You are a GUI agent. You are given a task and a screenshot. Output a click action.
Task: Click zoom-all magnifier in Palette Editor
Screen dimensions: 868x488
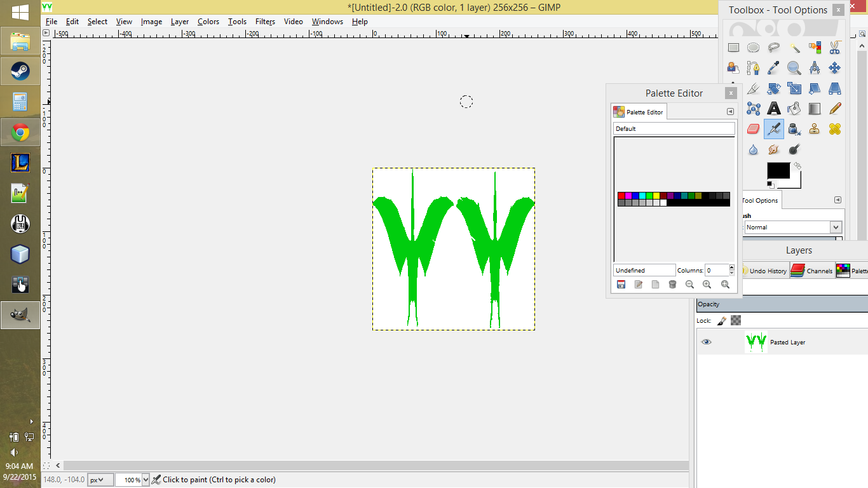coord(725,285)
